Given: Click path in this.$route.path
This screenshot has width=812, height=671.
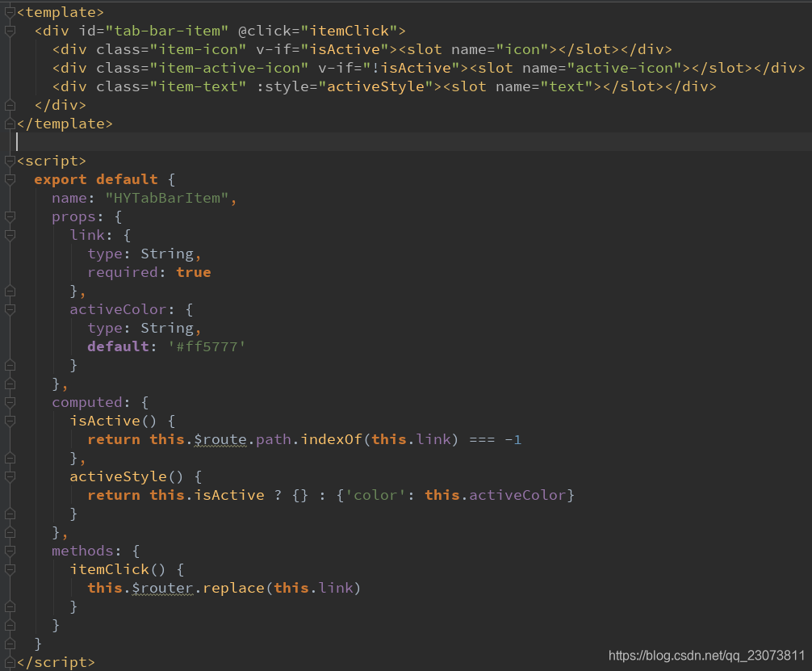Looking at the screenshot, I should pyautogui.click(x=274, y=440).
